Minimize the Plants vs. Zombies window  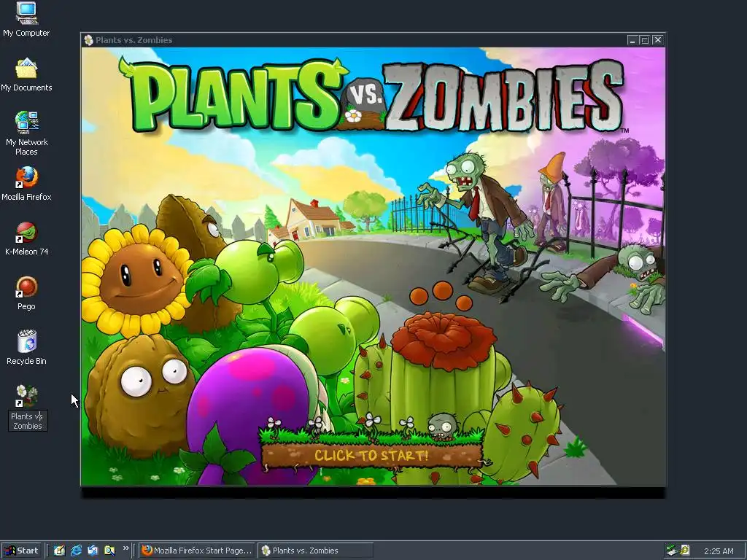632,40
